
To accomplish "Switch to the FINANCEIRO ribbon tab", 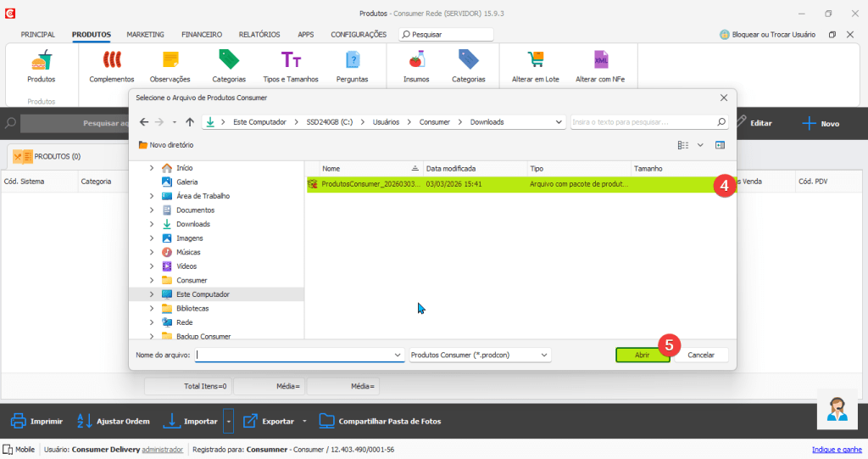I will pyautogui.click(x=202, y=35).
